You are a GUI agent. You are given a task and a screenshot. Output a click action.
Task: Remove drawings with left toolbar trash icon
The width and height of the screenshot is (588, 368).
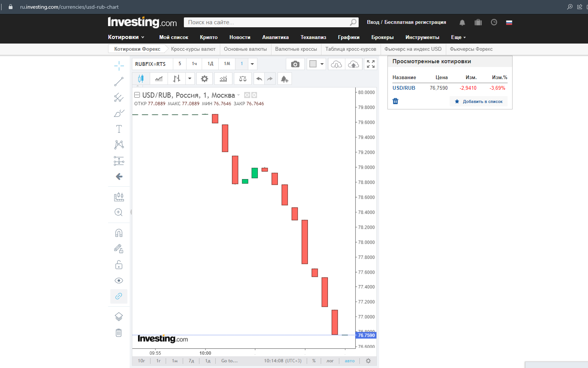click(x=119, y=332)
